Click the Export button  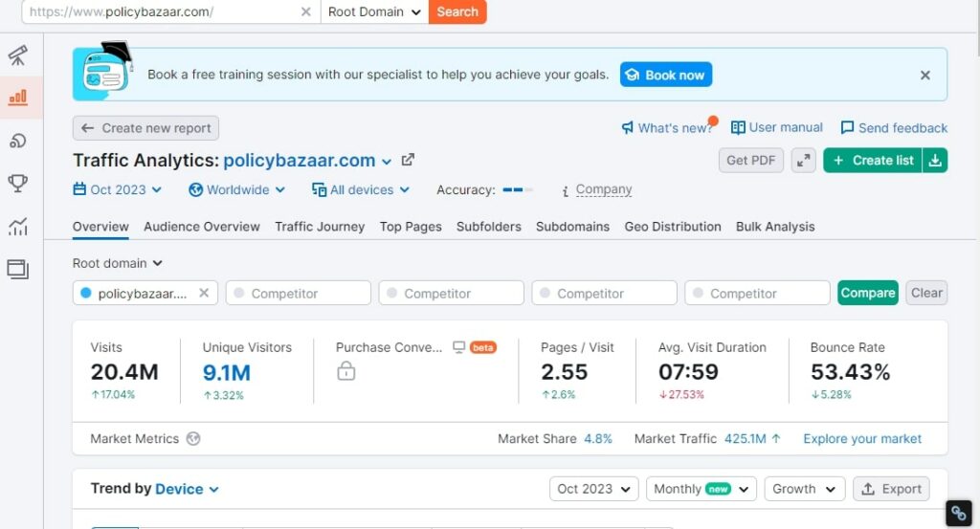tap(891, 489)
